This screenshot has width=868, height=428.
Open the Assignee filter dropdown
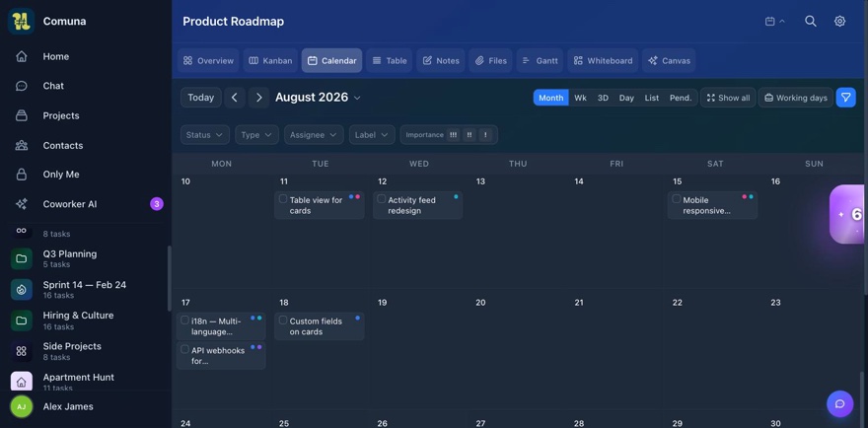pyautogui.click(x=314, y=134)
